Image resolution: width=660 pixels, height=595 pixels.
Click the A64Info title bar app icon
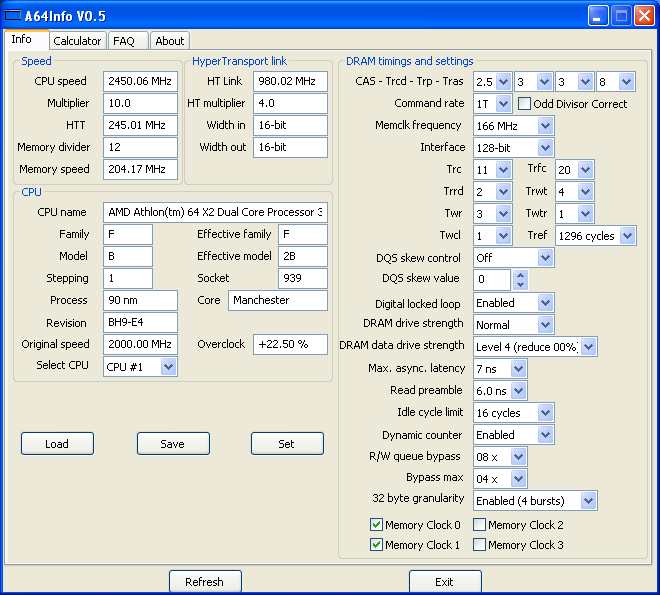click(14, 15)
